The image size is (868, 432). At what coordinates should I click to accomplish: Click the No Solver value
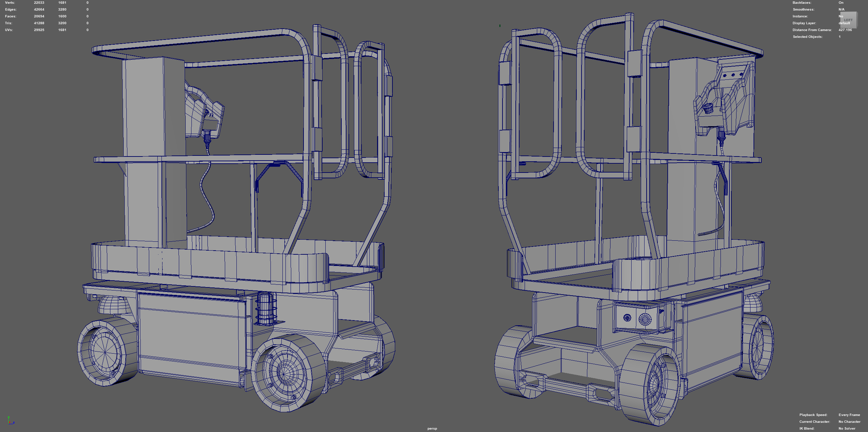tap(847, 429)
